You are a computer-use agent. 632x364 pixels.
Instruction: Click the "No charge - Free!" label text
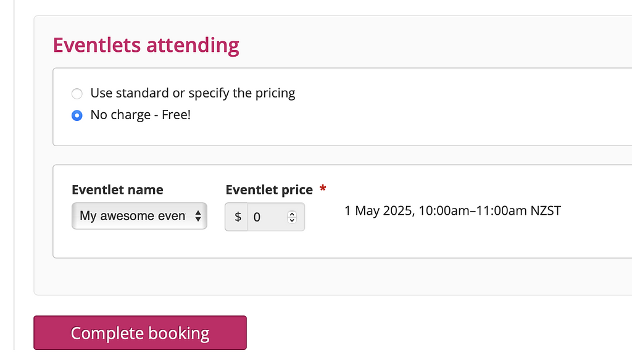[141, 115]
